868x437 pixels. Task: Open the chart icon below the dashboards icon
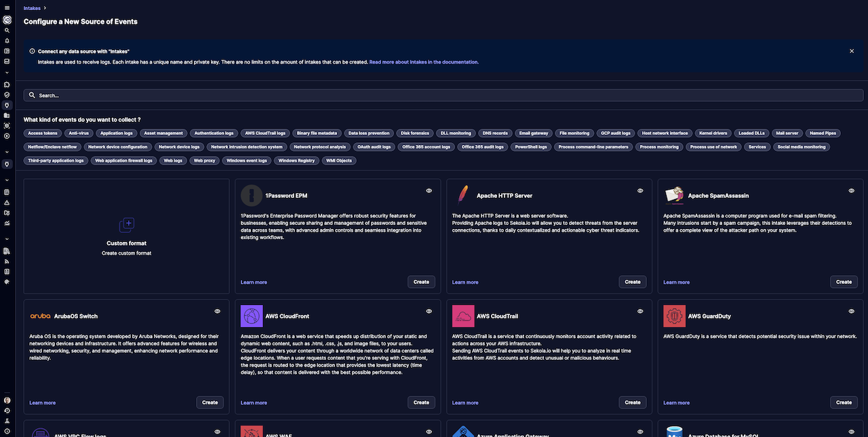[x=7, y=61]
